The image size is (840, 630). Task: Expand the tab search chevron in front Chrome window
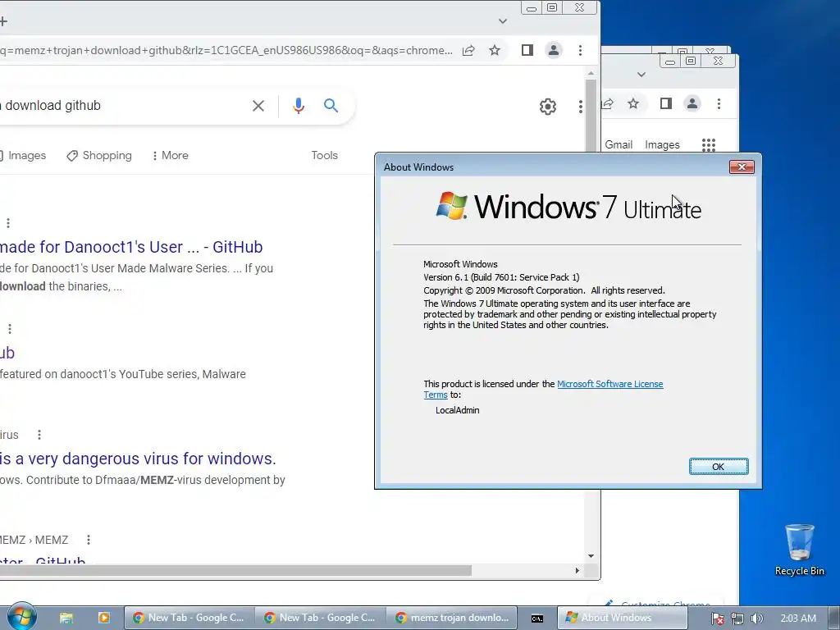[503, 21]
